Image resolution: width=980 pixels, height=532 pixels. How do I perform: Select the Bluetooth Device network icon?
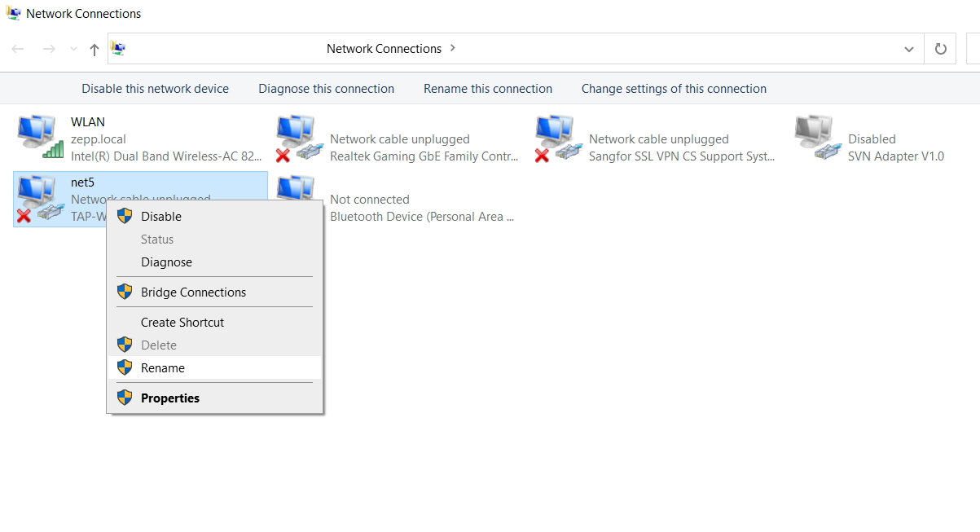pos(297,186)
